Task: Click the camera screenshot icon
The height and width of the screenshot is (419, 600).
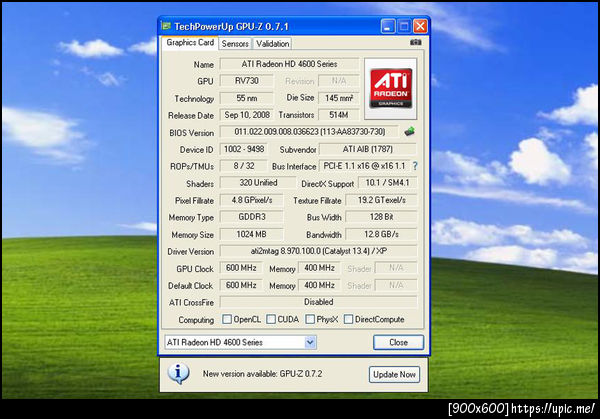Action: (416, 42)
